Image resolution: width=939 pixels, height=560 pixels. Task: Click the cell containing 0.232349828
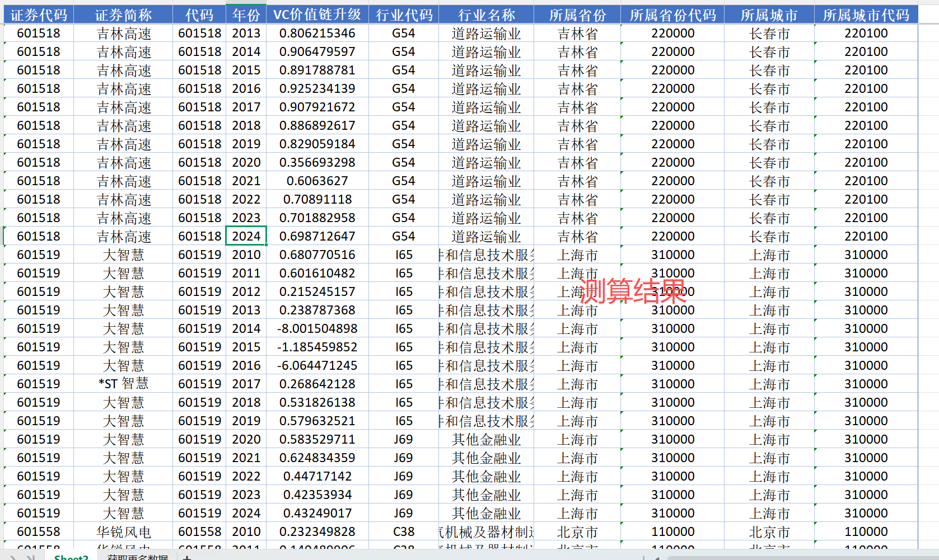pyautogui.click(x=317, y=532)
